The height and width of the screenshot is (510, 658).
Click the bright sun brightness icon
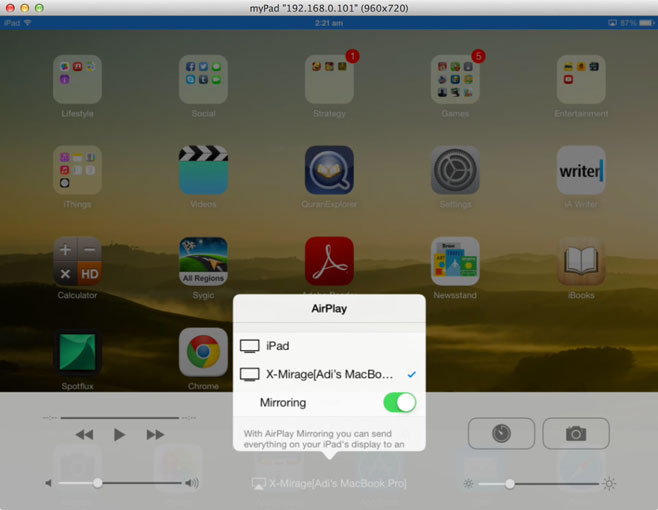pyautogui.click(x=609, y=484)
